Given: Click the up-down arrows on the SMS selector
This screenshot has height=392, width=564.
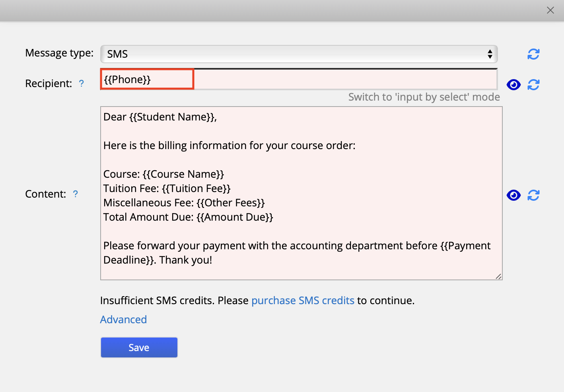Looking at the screenshot, I should (490, 54).
